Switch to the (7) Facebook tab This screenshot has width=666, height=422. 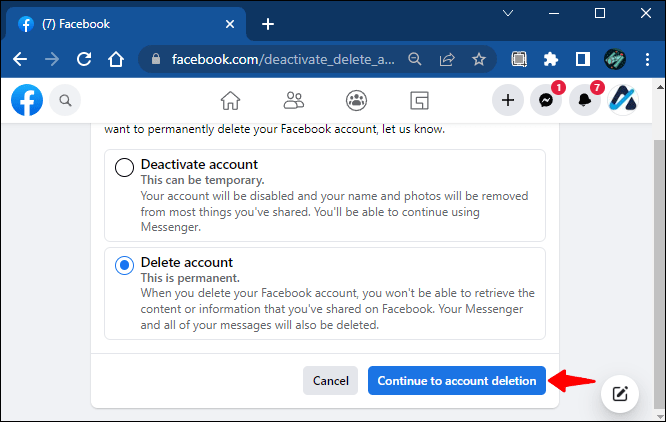pos(123,24)
